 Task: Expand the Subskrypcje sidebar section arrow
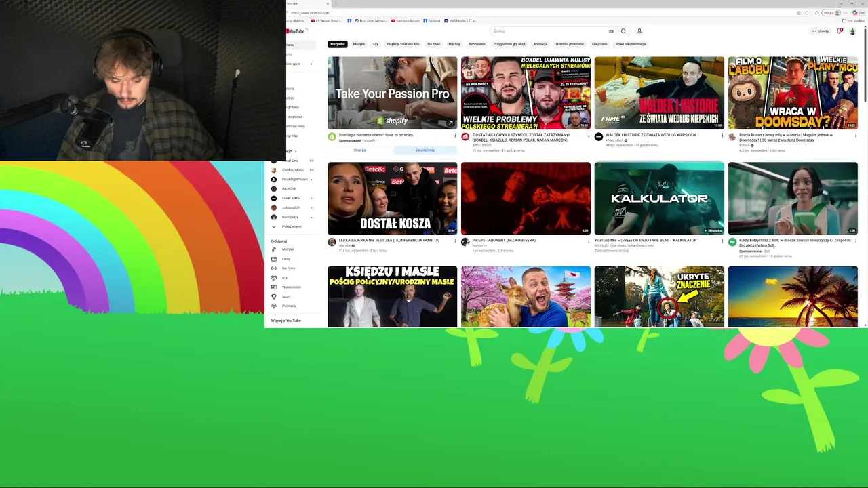[x=295, y=151]
